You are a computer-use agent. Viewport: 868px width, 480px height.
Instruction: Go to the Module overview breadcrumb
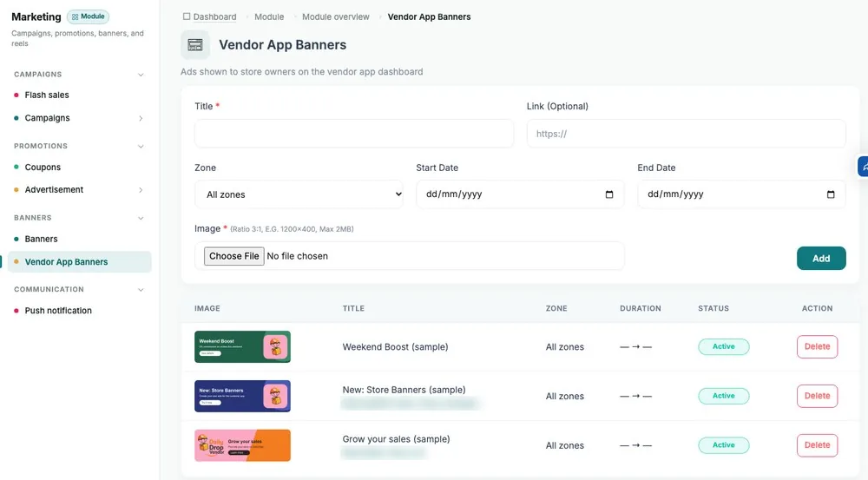335,16
